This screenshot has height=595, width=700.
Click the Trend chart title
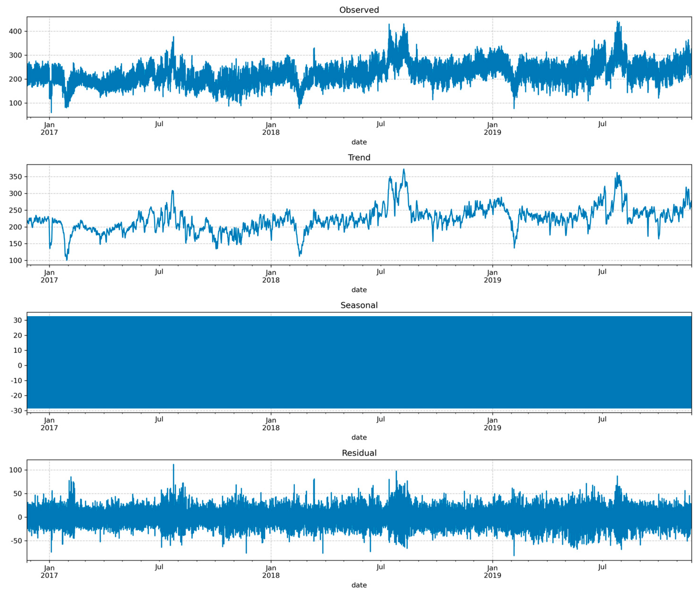point(359,157)
